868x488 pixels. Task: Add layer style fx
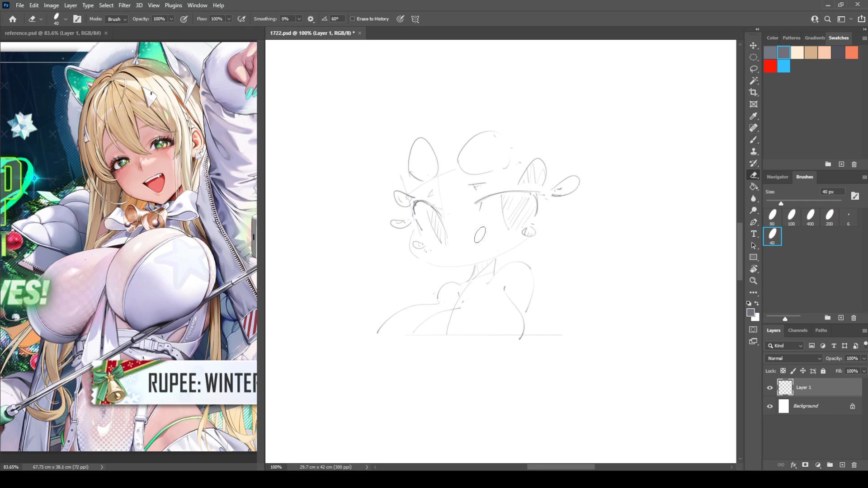[793, 465]
